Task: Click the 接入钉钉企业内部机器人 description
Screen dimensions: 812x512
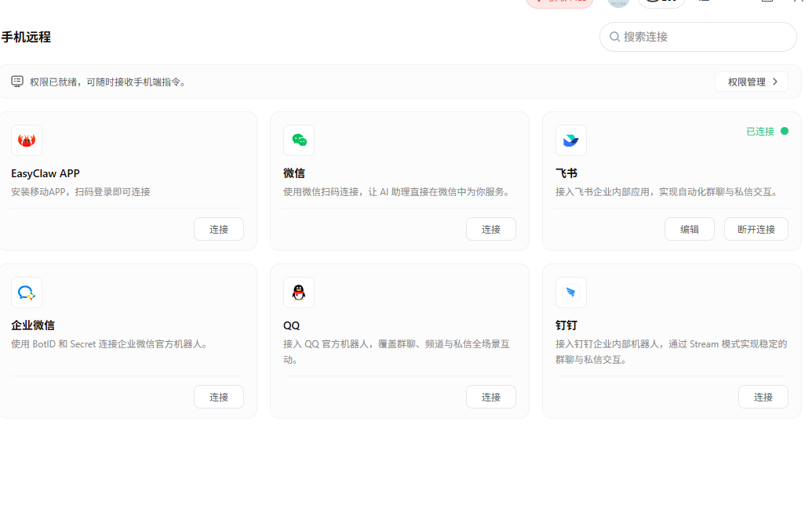Action: tap(671, 351)
